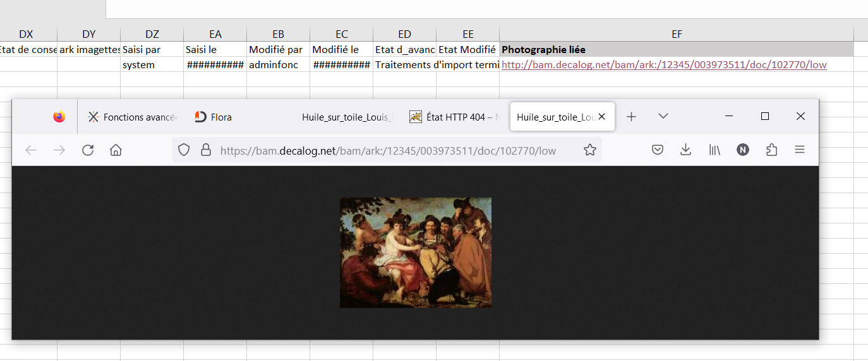Select column DY header in spreadsheet

click(89, 34)
